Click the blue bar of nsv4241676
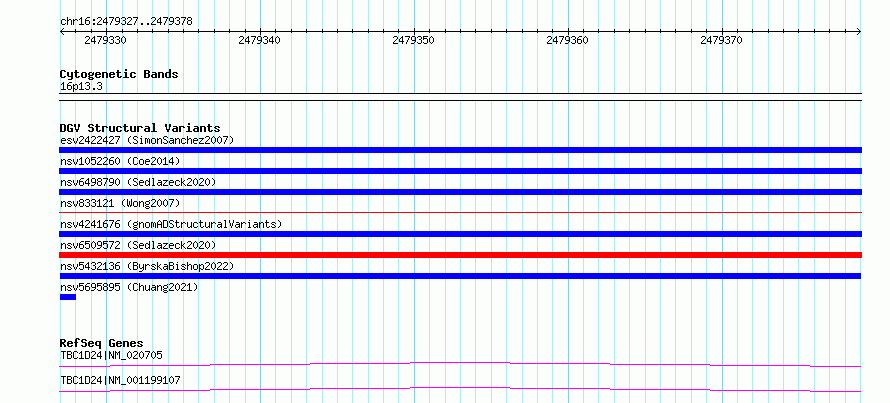Screen dimensions: 890x403 click(x=460, y=234)
